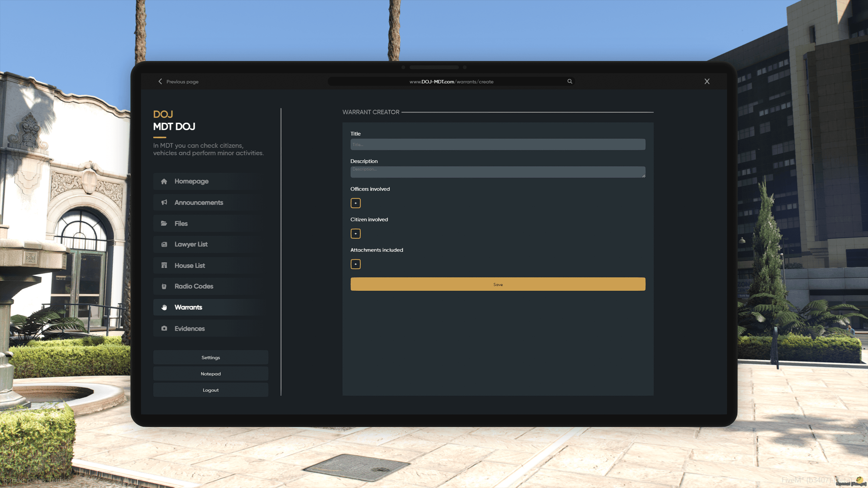The image size is (868, 488).
Task: Click the 'Attachments included' label
Action: coord(377,250)
